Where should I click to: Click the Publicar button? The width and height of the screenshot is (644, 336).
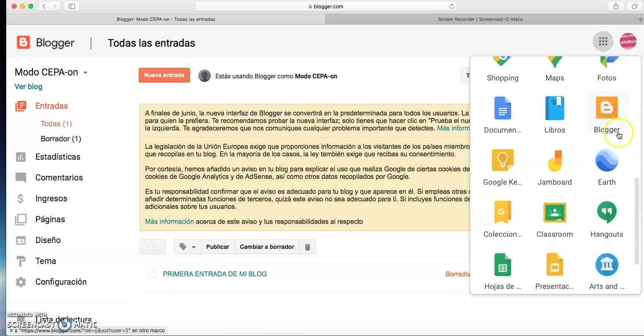[217, 247]
